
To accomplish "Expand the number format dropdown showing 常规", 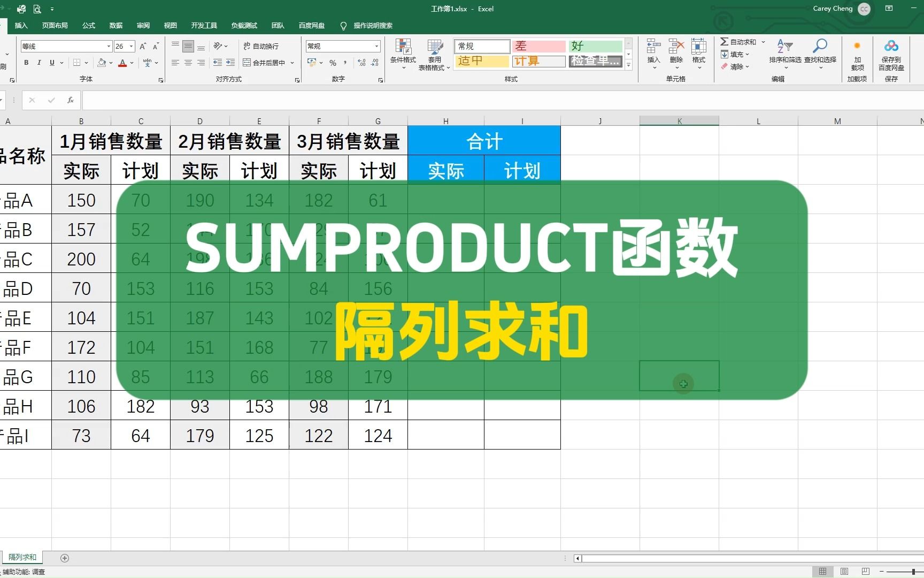I will tap(376, 46).
